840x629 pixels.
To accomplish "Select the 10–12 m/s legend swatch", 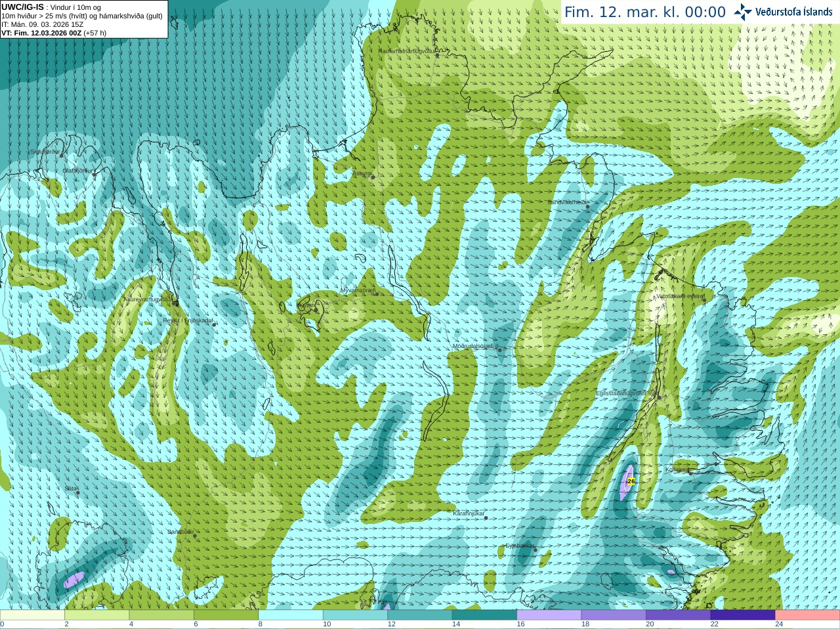I will 355,615.
